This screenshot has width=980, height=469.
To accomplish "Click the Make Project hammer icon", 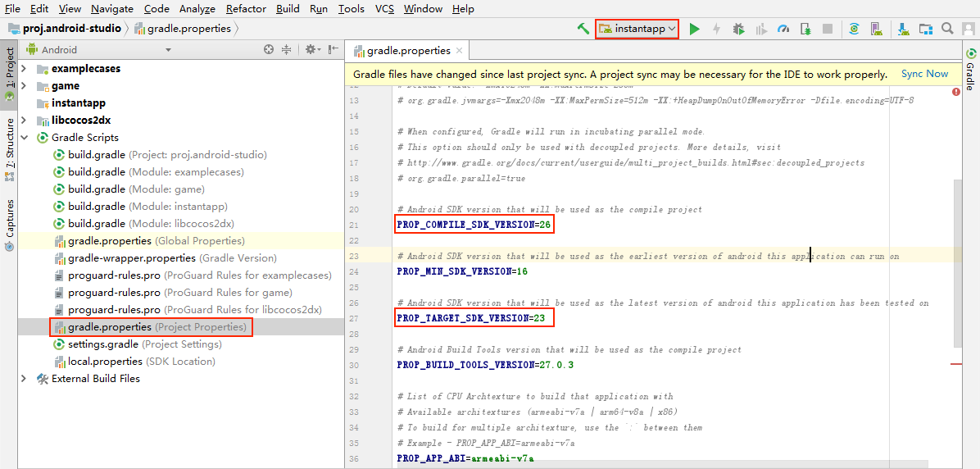I will (x=583, y=29).
